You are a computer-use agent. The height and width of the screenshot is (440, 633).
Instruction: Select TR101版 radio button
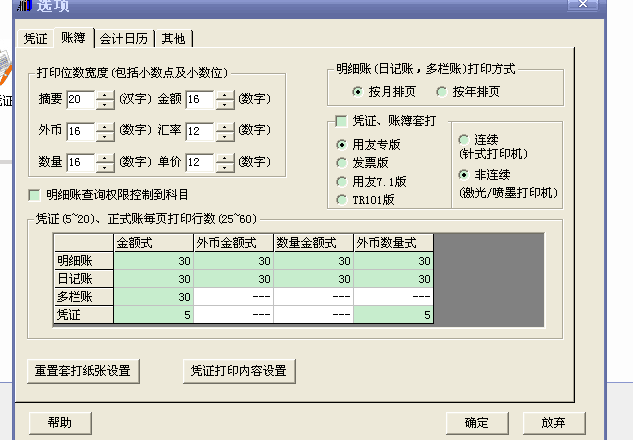342,199
